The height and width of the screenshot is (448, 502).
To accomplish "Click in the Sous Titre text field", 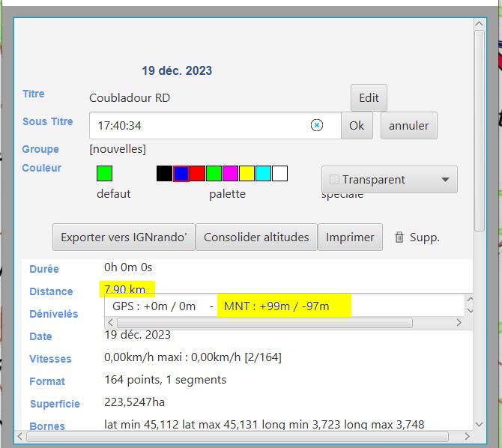I will click(x=199, y=125).
